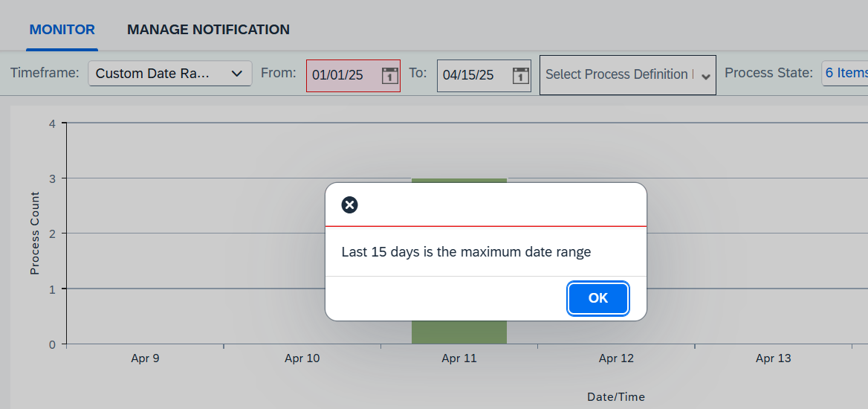Click the Apr 13 axis label
This screenshot has height=409, width=868.
pyautogui.click(x=774, y=358)
